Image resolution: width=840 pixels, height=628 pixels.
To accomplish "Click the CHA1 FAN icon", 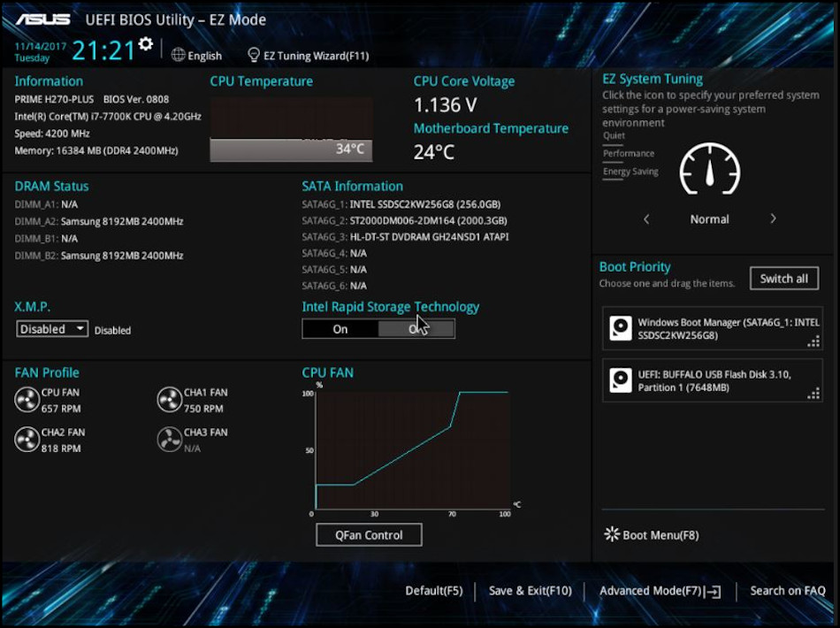I will [169, 400].
